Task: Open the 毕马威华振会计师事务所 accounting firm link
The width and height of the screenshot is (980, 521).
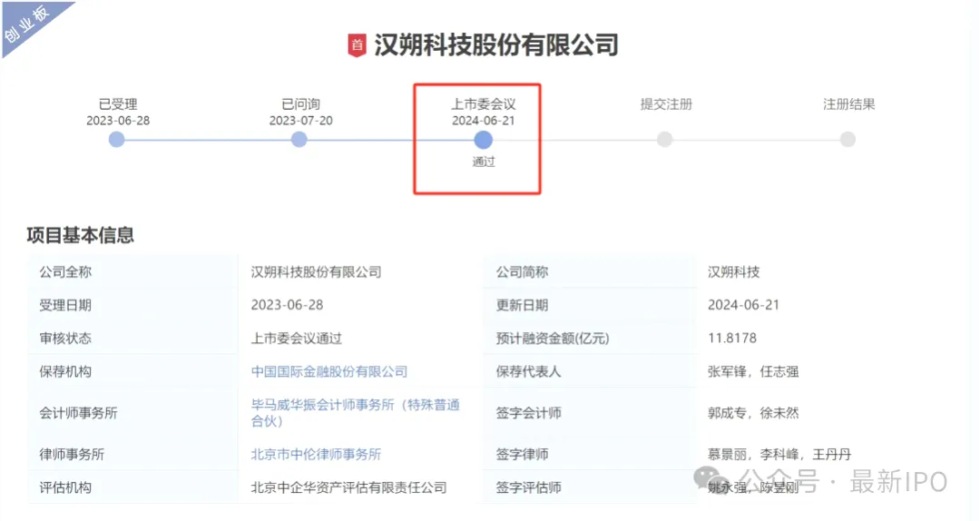Action: tap(356, 413)
